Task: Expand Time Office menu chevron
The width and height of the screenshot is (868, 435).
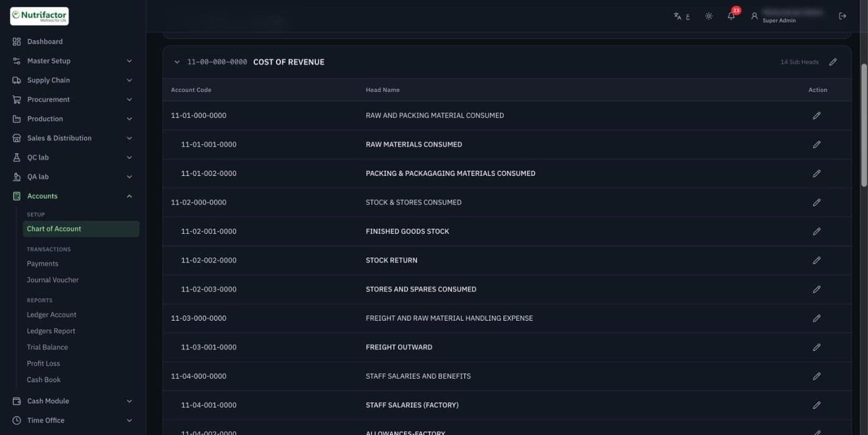Action: click(130, 420)
